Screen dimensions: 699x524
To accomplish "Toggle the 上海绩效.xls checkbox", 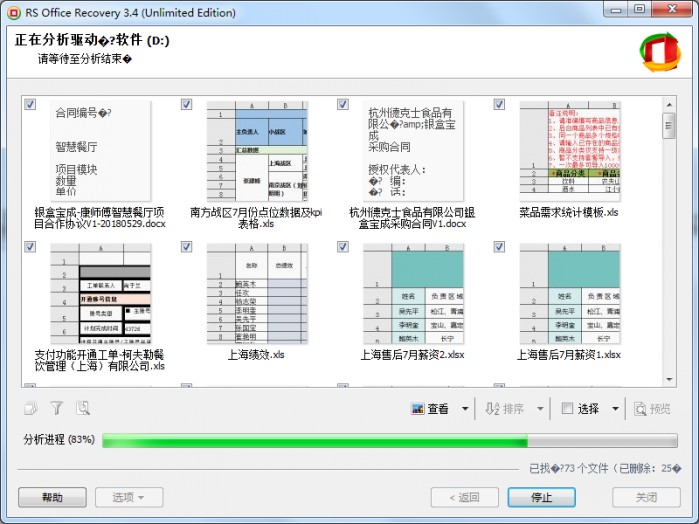I will (186, 247).
